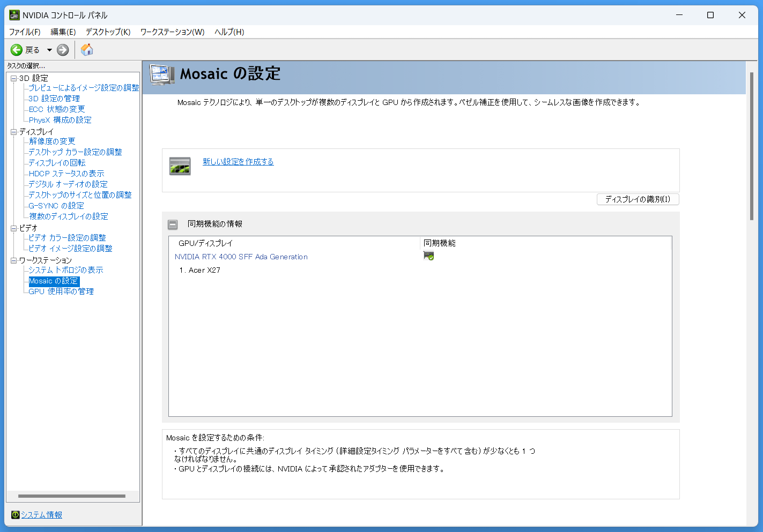Click 新しい設定を作成する link
This screenshot has width=763, height=532.
pyautogui.click(x=238, y=162)
